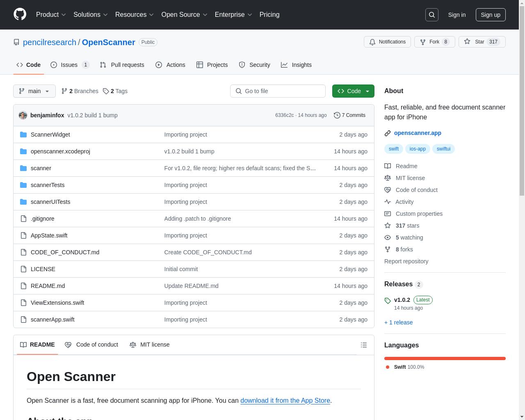Image resolution: width=525 pixels, height=420 pixels.
Task: Click the Notifications button
Action: click(x=387, y=42)
